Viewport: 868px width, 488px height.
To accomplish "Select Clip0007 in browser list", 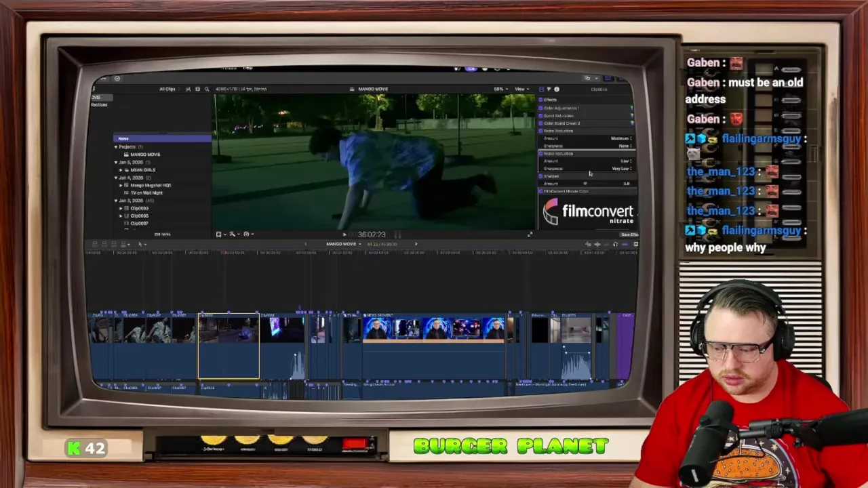I will point(139,224).
